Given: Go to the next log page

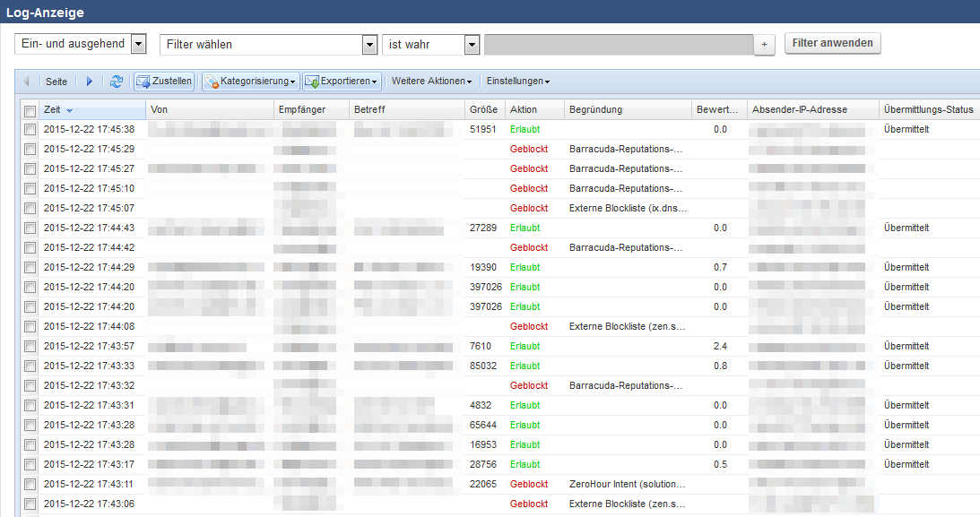Looking at the screenshot, I should pyautogui.click(x=89, y=82).
